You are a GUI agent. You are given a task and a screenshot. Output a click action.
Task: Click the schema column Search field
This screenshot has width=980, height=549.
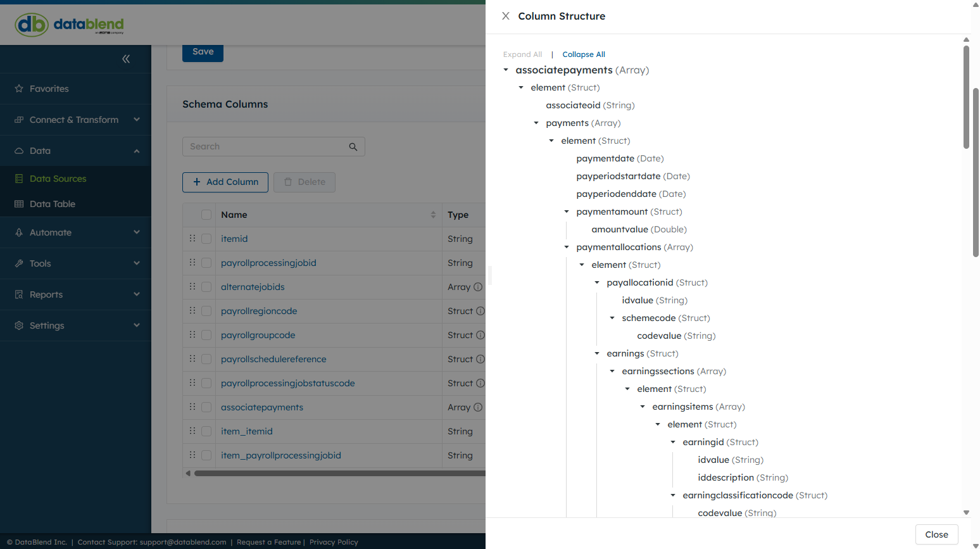266,147
